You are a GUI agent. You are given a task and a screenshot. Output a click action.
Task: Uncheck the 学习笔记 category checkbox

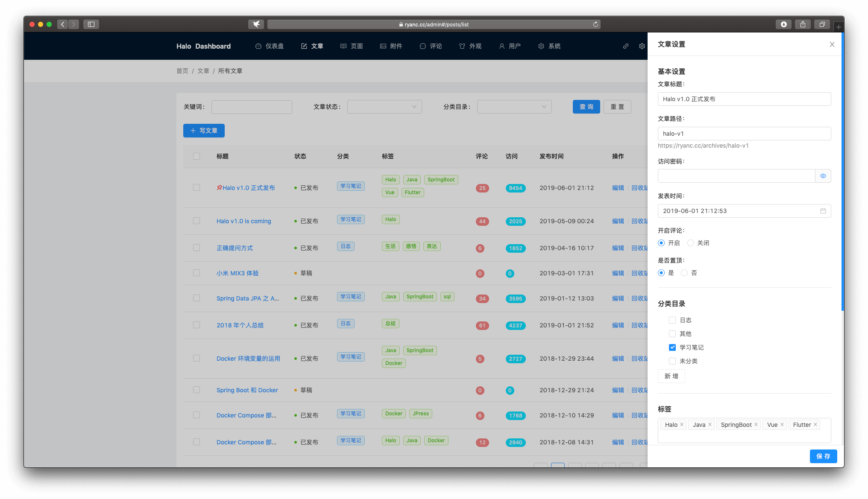672,347
